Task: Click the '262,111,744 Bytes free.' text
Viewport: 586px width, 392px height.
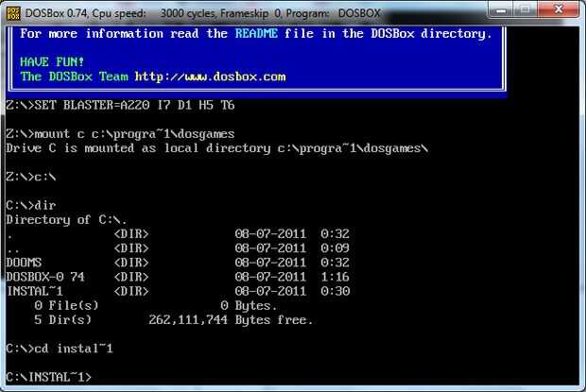Action: pyautogui.click(x=231, y=320)
